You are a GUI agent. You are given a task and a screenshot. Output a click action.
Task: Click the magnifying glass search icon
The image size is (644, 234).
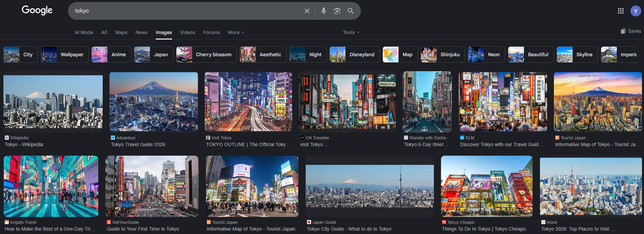click(x=351, y=11)
